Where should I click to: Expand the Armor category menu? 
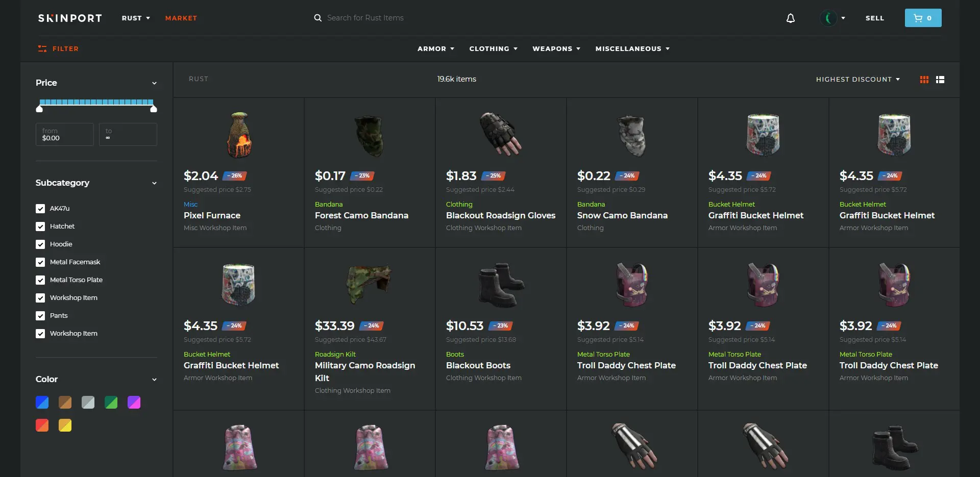coord(436,49)
